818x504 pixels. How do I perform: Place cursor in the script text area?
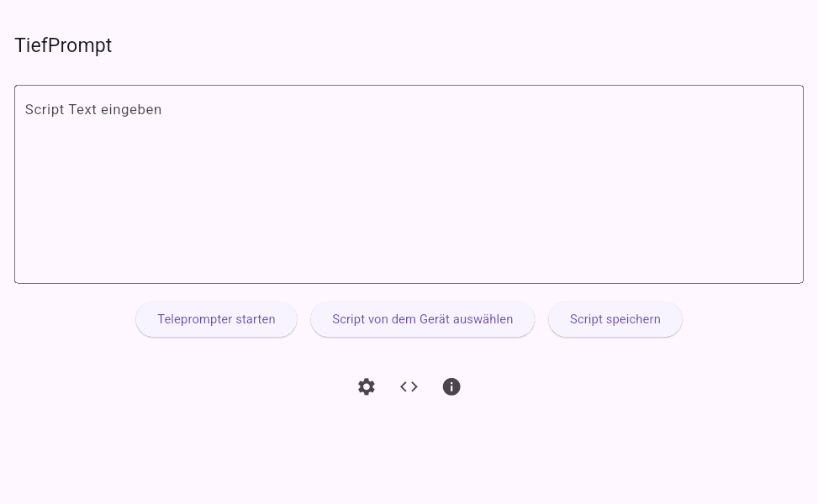tap(409, 184)
